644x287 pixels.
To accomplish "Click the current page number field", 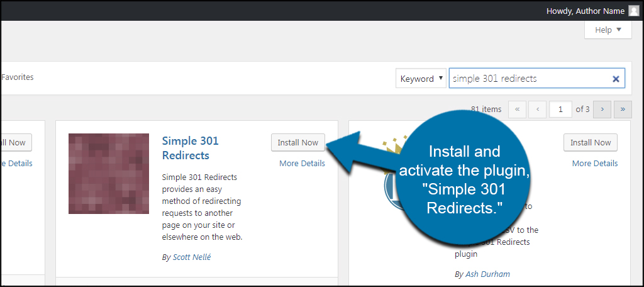I will point(561,110).
